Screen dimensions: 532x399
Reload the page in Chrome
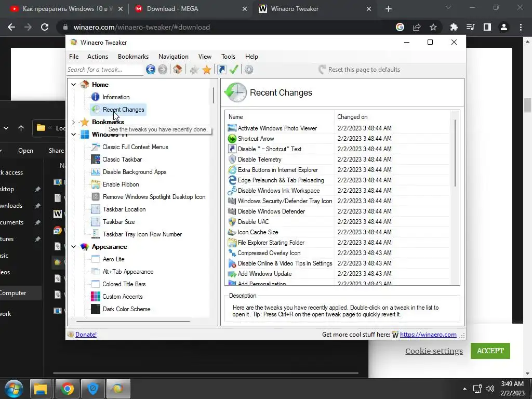coord(45,27)
